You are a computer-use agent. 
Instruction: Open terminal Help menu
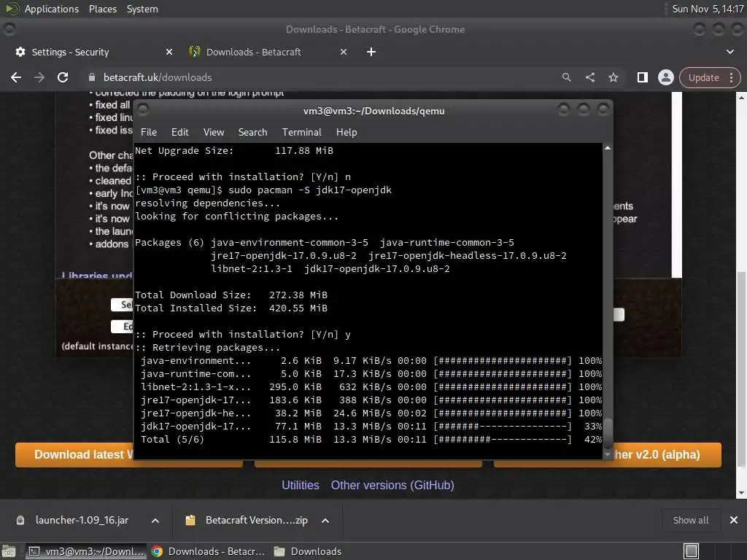347,132
